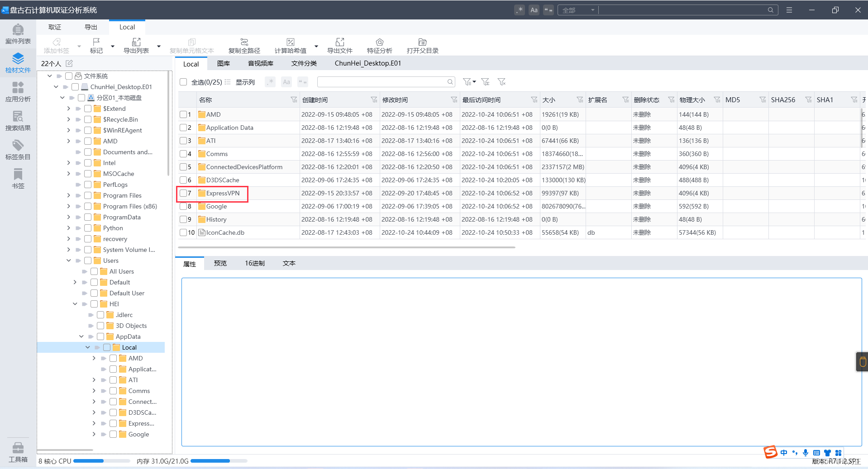Image resolution: width=868 pixels, height=469 pixels.
Task: Click the CPU usage progress bar
Action: tap(102, 461)
